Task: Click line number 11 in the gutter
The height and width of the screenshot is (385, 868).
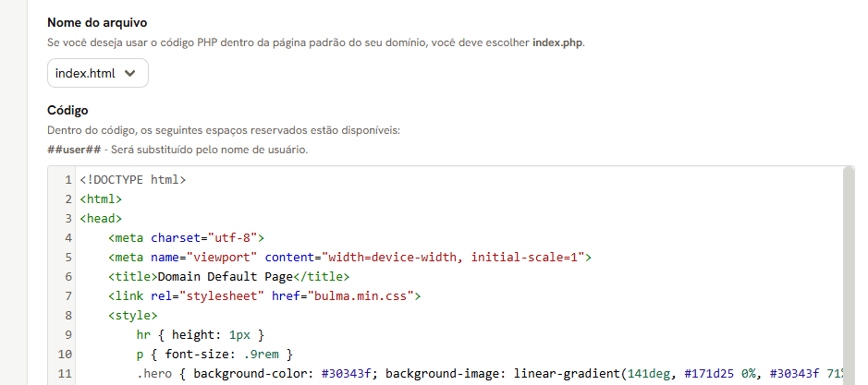Action: coord(65,373)
